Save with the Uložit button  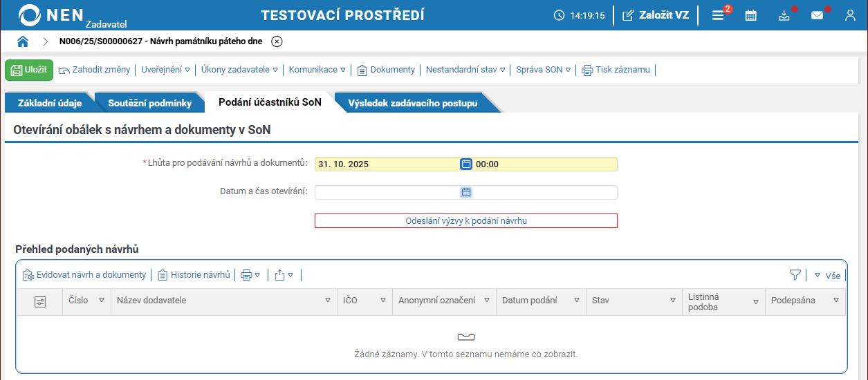pyautogui.click(x=29, y=70)
